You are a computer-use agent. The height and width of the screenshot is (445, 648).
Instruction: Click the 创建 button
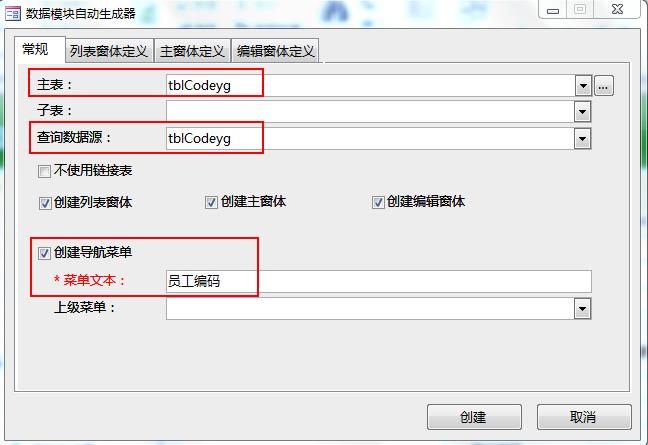[474, 417]
